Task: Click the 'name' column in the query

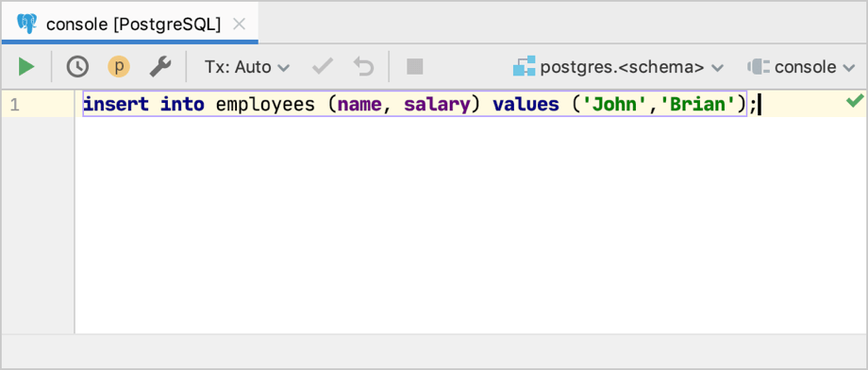Action: (359, 104)
